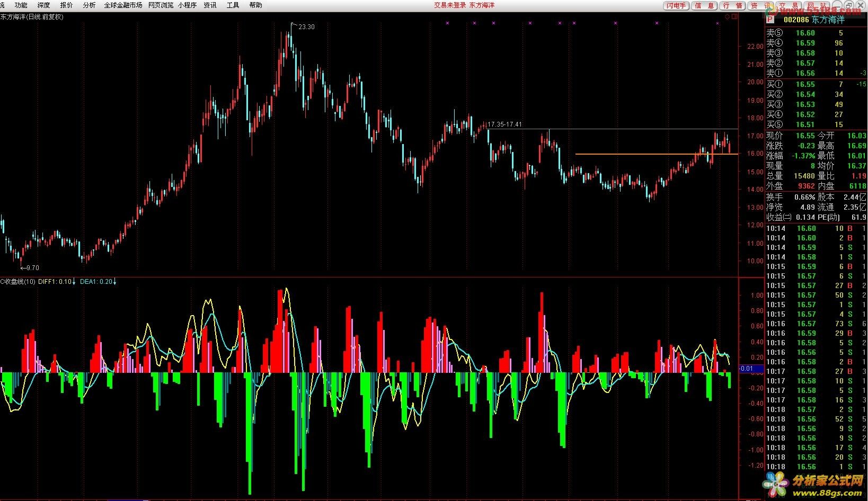
Task: Click the 量比 value 1.19
Action: pyautogui.click(x=859, y=176)
